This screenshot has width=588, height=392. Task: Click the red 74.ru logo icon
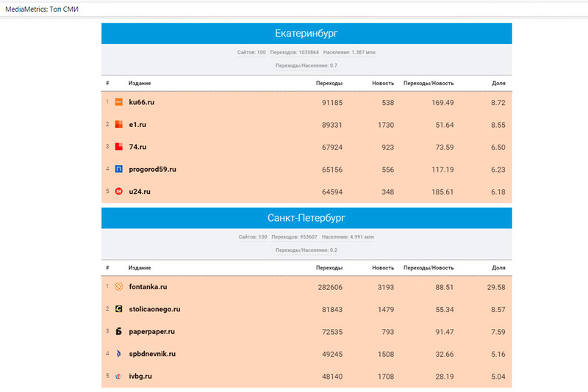[x=118, y=147]
